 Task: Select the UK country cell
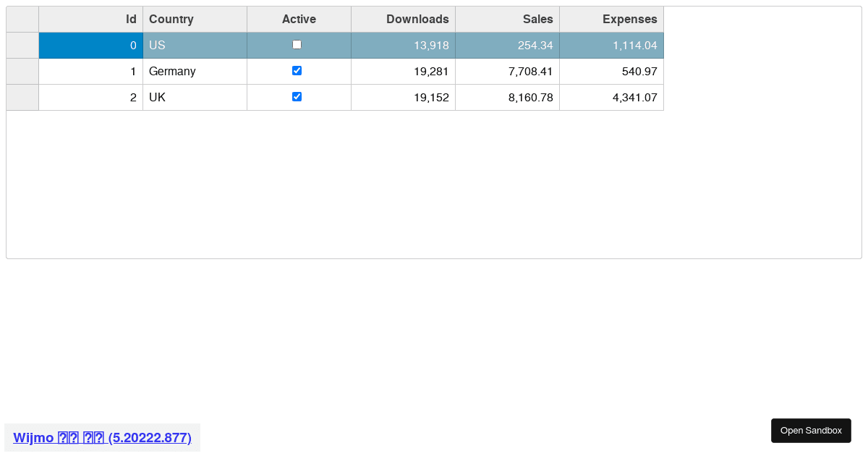tap(195, 97)
